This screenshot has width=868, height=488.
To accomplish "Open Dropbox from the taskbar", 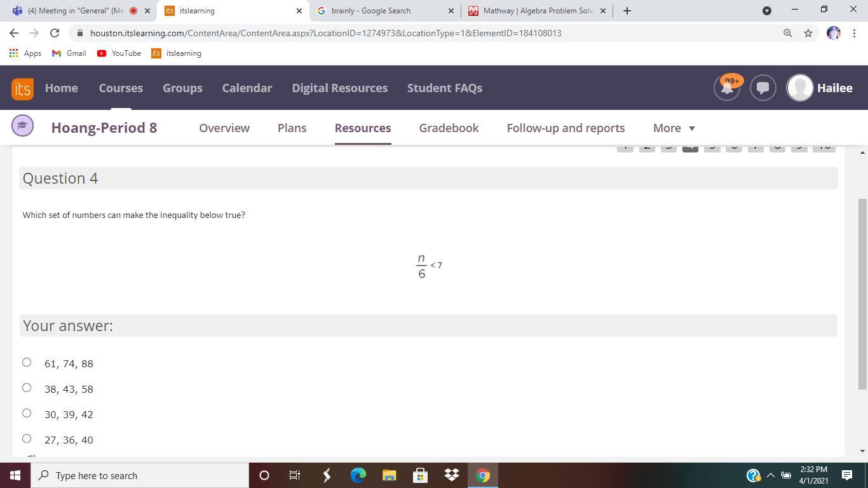I will coord(451,475).
